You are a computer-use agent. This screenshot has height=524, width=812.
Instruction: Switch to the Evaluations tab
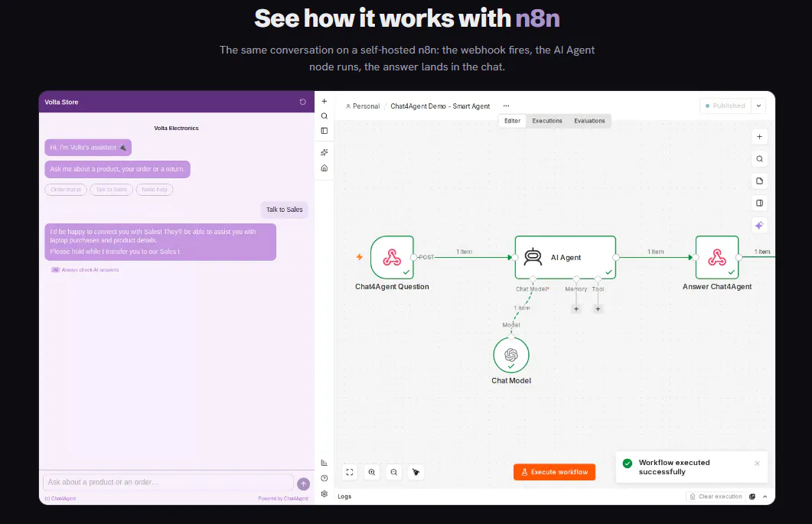589,121
